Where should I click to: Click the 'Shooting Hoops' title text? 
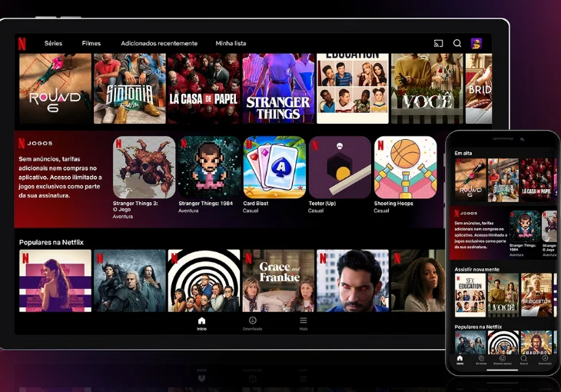[393, 204]
